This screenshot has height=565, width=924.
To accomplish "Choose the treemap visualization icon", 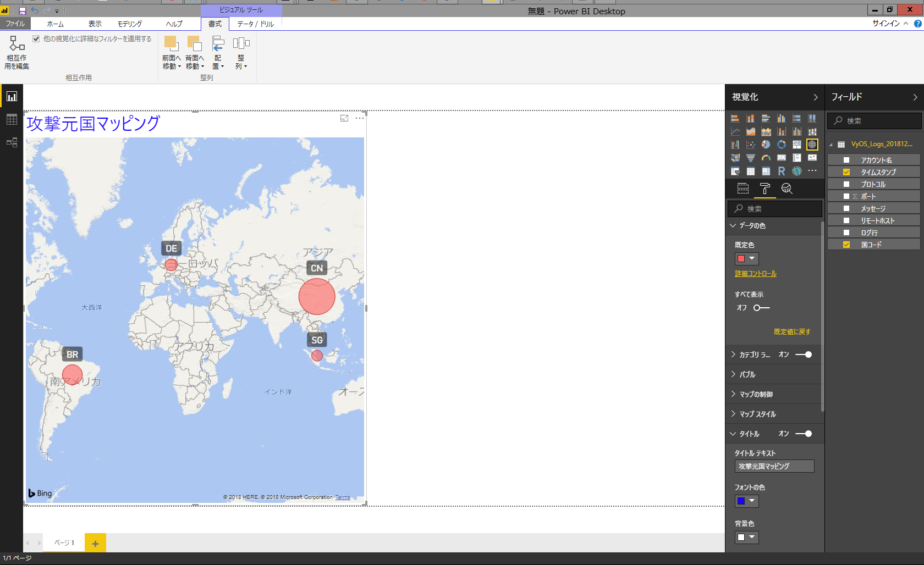I will tap(796, 145).
